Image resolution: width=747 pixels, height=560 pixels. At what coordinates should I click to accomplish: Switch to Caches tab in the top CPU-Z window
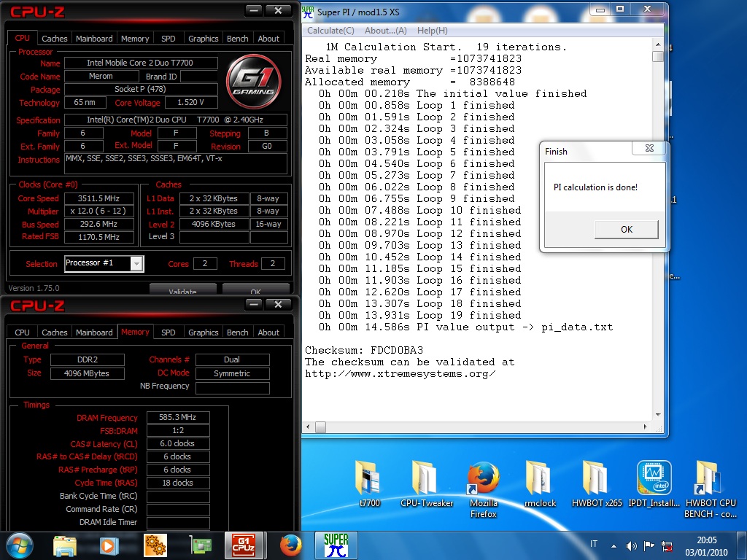pos(54,39)
